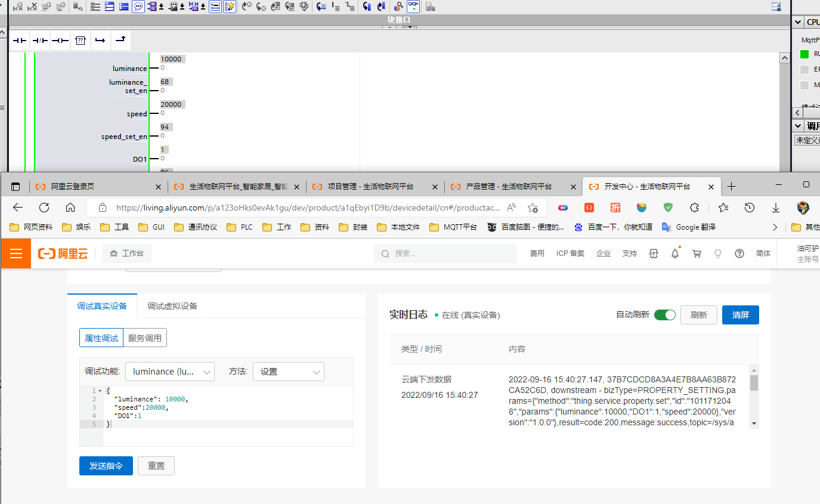Open the 工作台 page on Aliyun
The image size is (820, 504).
(x=126, y=253)
